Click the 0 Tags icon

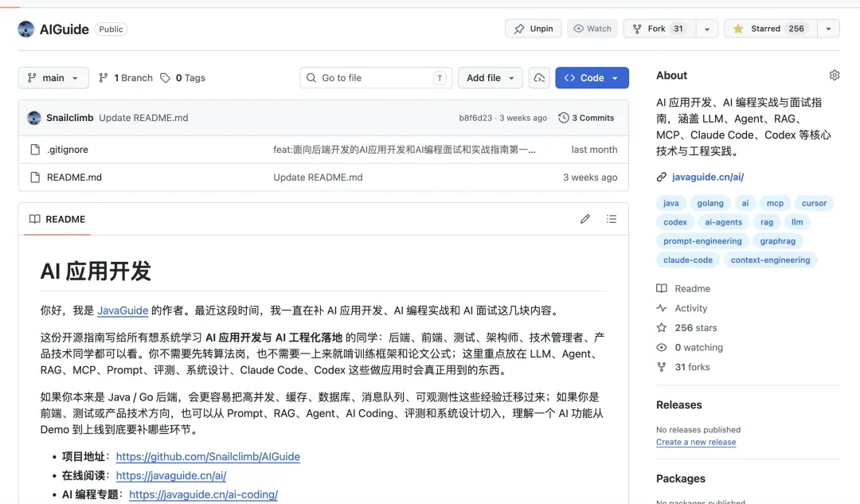point(165,78)
